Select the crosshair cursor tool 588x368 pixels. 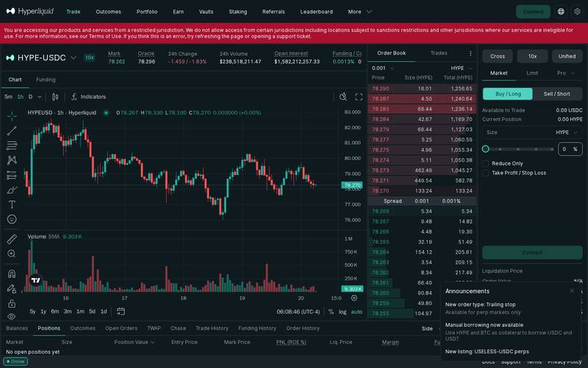tap(12, 116)
